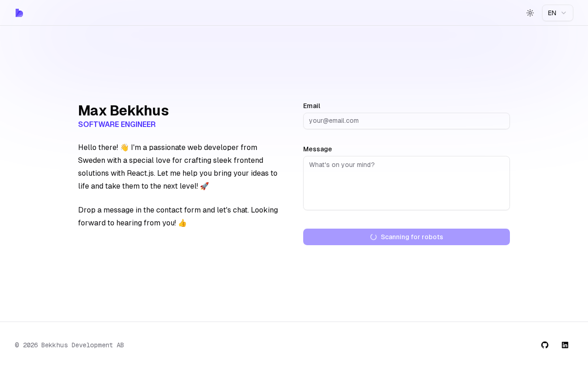This screenshot has width=588, height=368.
Task: Click the purple site logo icon
Action: point(19,13)
